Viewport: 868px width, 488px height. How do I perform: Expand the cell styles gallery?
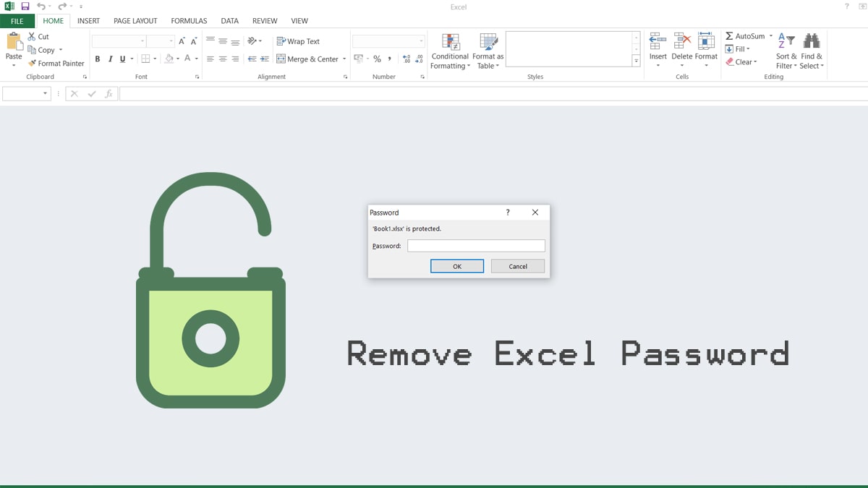637,62
